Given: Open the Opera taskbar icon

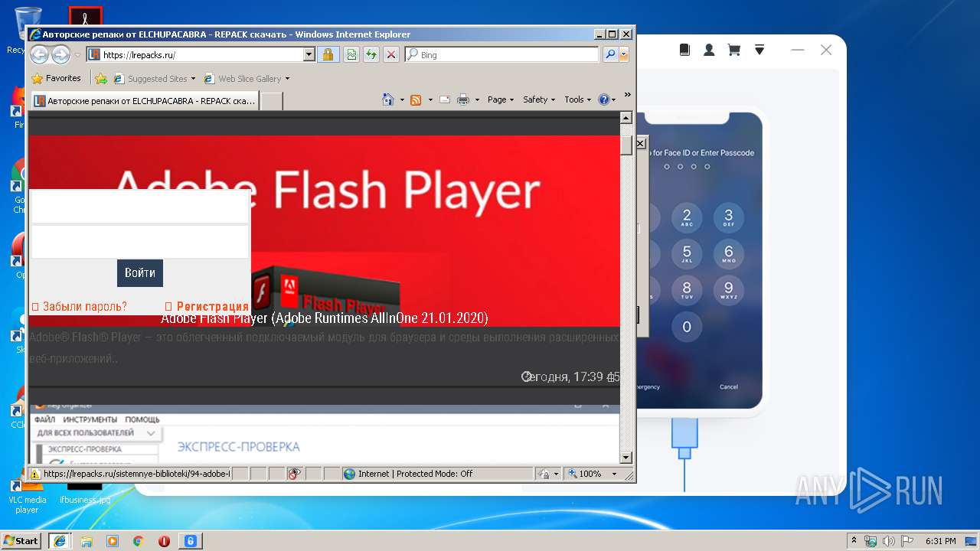Looking at the screenshot, I should (x=164, y=540).
